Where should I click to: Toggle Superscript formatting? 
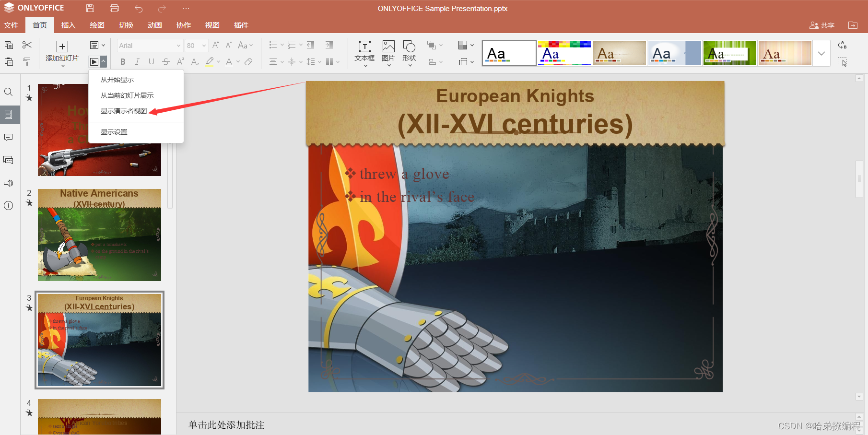(180, 61)
